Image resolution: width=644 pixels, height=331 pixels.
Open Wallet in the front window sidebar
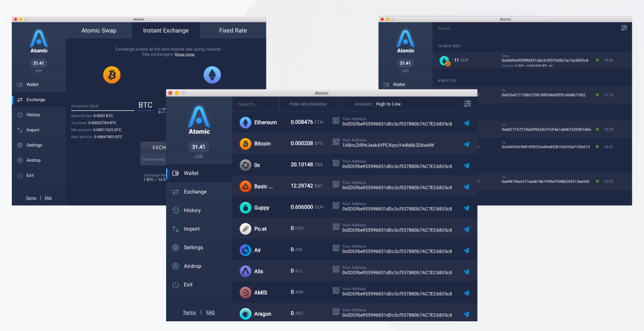[199, 173]
